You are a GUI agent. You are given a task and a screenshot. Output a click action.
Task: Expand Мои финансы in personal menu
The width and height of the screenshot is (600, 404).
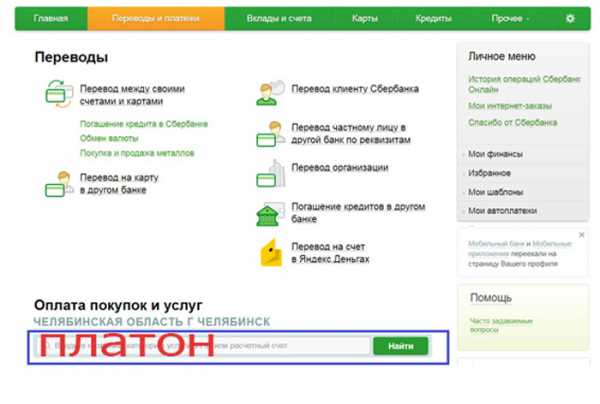pyautogui.click(x=495, y=154)
